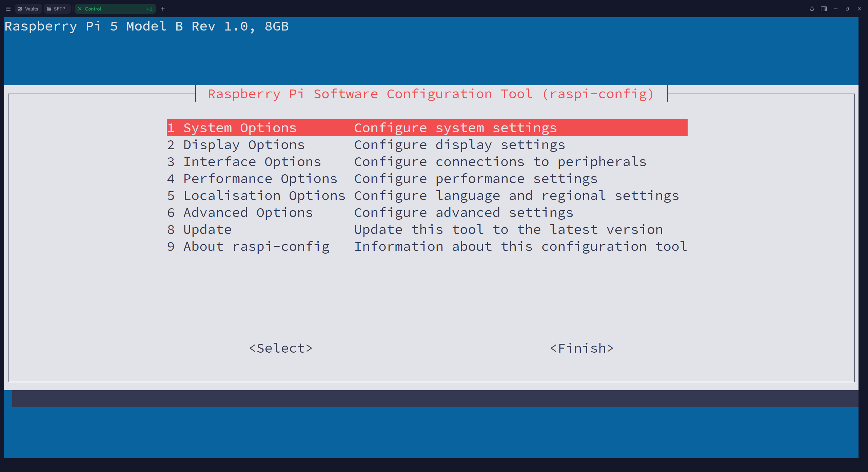The width and height of the screenshot is (868, 472).
Task: Click the plus icon for new tab
Action: (x=163, y=9)
